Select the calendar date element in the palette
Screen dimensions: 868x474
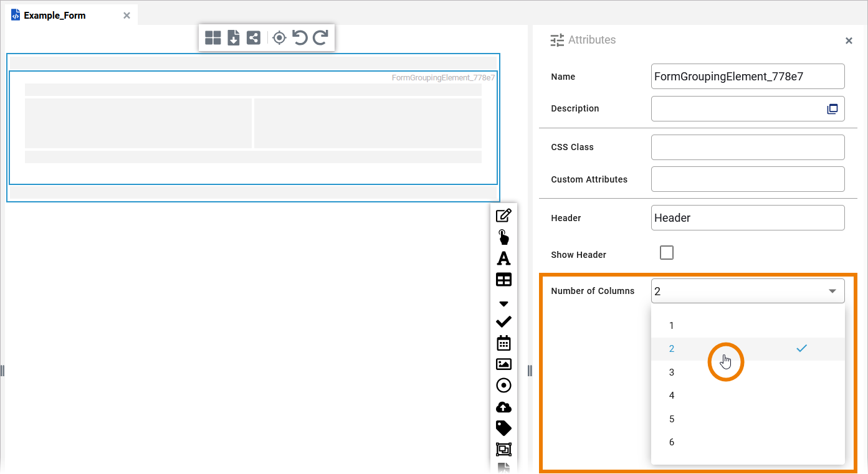(503, 343)
